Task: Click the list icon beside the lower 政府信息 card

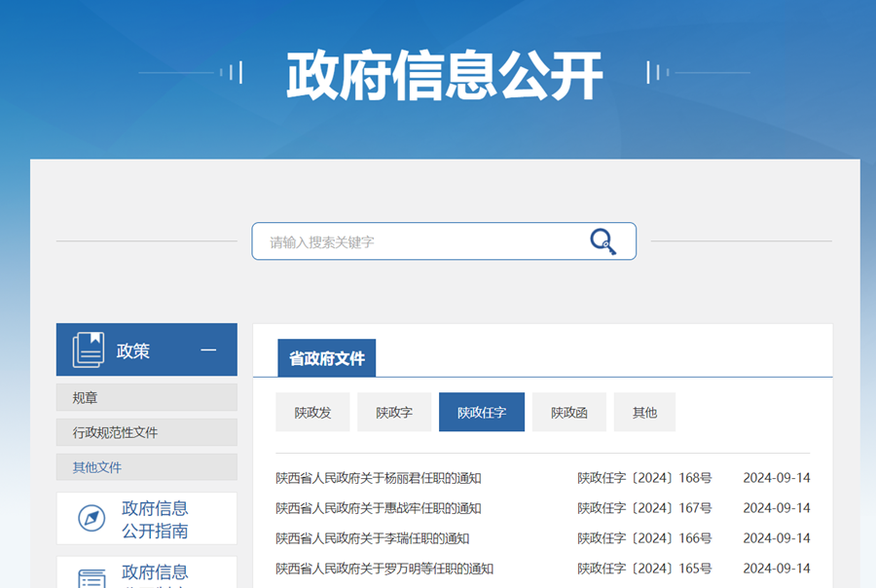Action: [91, 578]
